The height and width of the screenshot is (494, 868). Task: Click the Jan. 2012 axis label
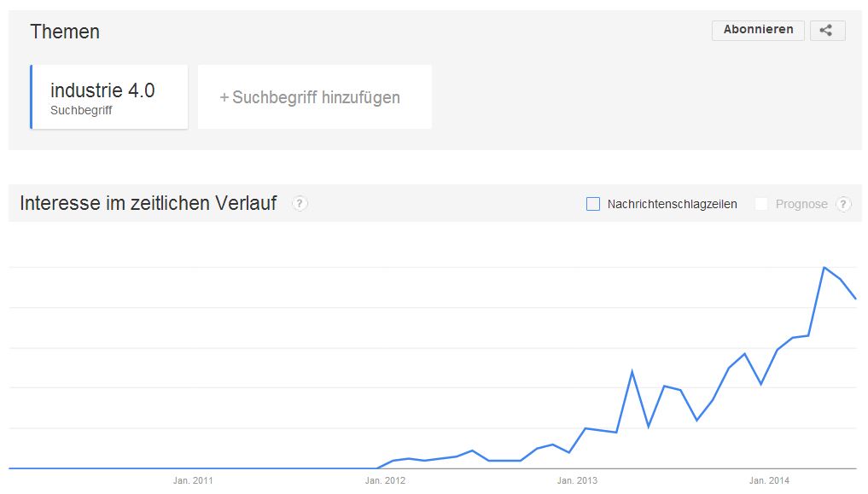tap(385, 480)
